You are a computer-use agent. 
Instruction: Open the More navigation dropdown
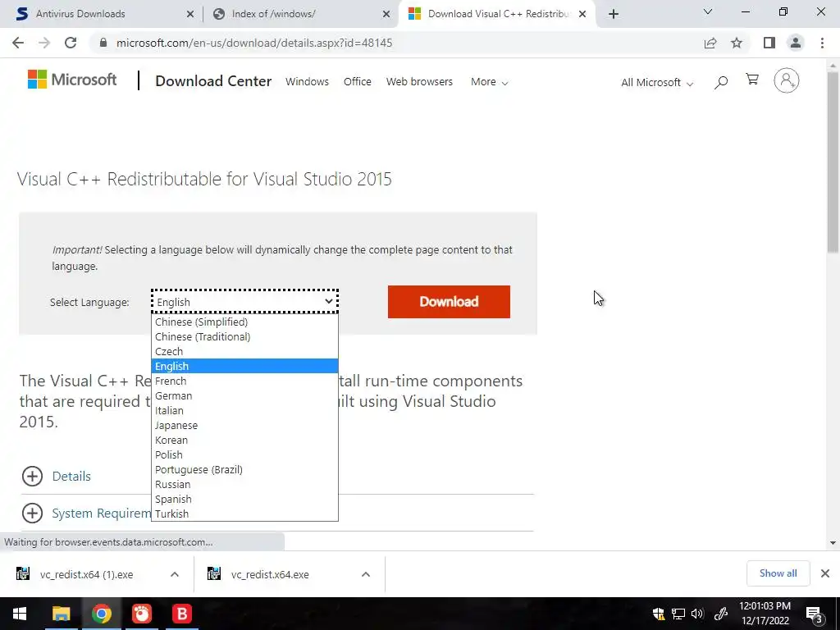click(489, 82)
